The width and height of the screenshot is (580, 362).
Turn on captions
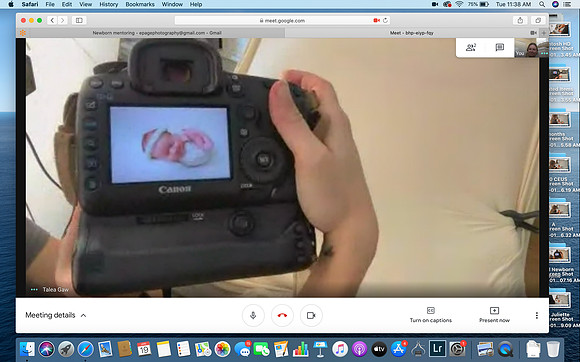click(431, 315)
